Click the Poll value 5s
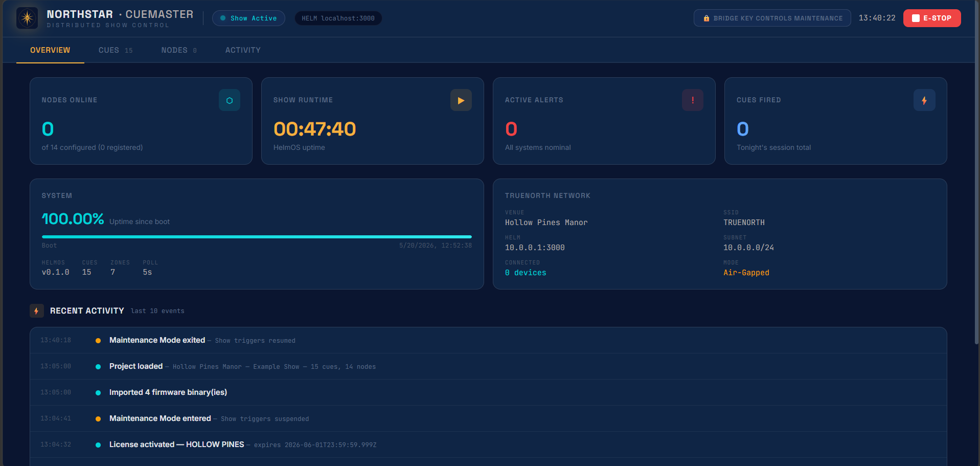The width and height of the screenshot is (980, 466). tap(147, 272)
